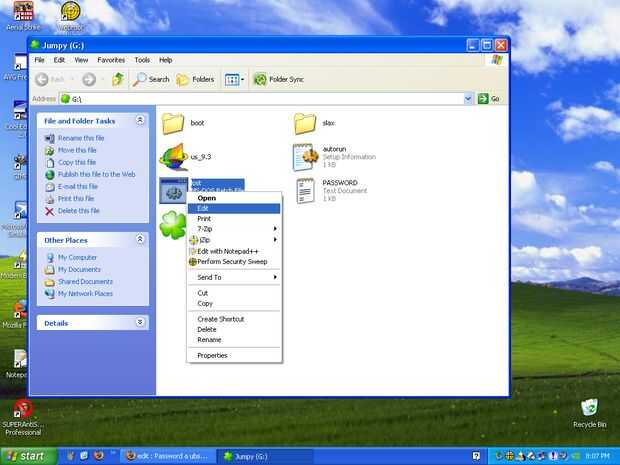This screenshot has height=465, width=620.
Task: Select the autorun setup information file
Action: coord(305,157)
